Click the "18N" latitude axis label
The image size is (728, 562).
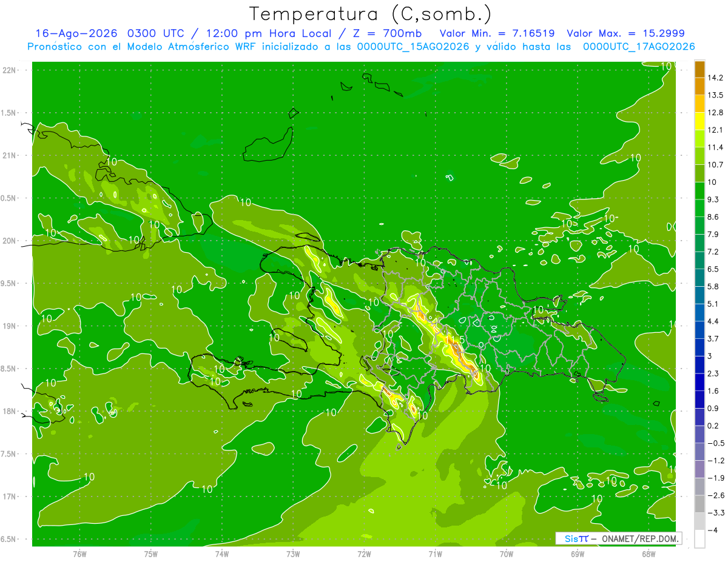(9, 412)
